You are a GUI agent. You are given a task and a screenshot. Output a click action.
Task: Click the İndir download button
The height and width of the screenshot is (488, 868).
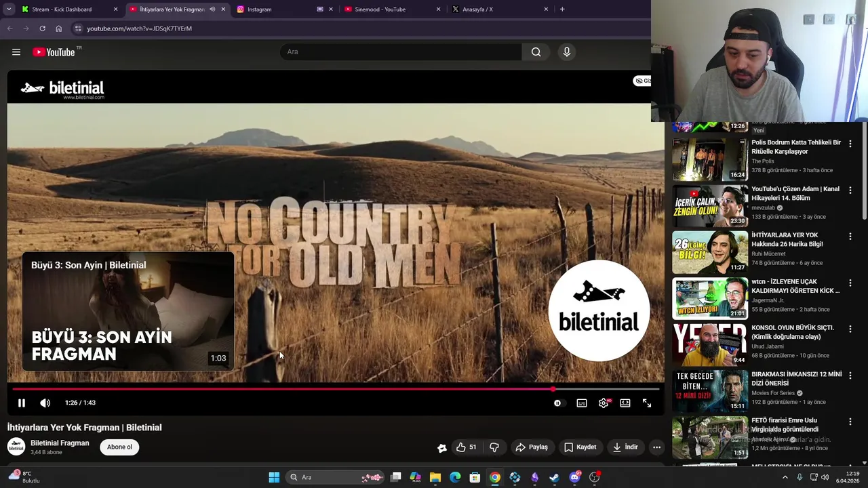coord(625,447)
